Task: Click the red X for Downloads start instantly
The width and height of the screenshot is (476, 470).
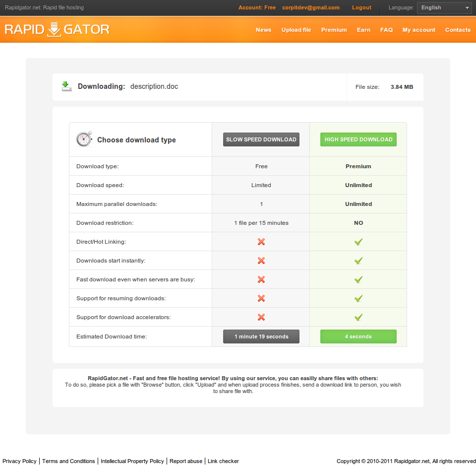Action: [x=261, y=261]
